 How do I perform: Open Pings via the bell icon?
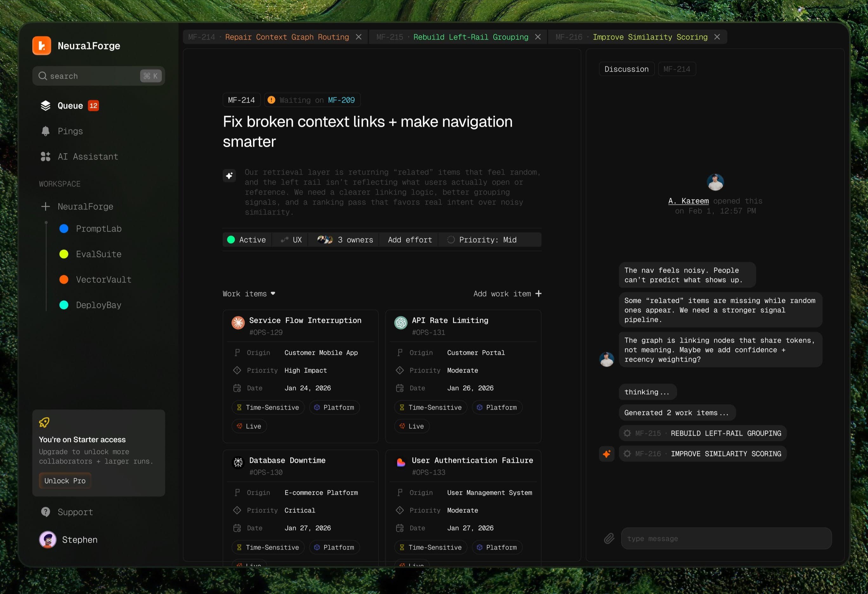tap(46, 131)
